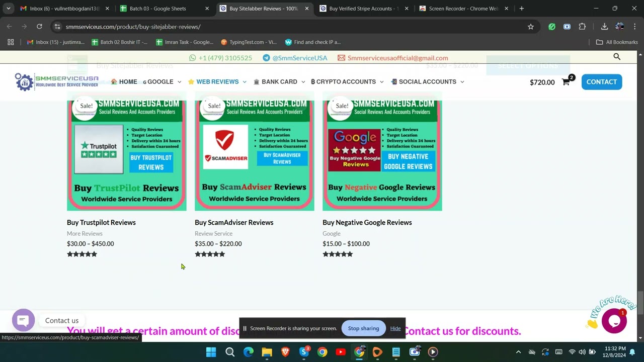This screenshot has height=362, width=644.
Task: Open Find and check IP bookmark
Action: click(x=313, y=42)
